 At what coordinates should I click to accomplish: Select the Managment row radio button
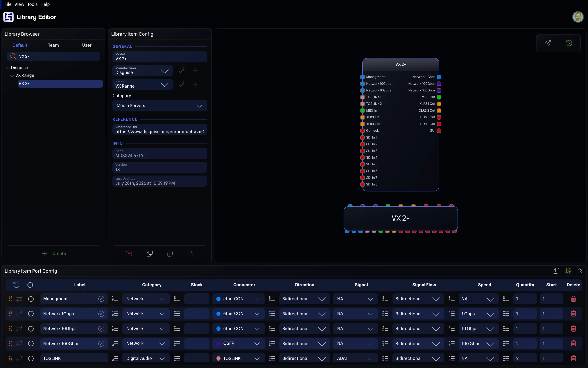pos(31,299)
